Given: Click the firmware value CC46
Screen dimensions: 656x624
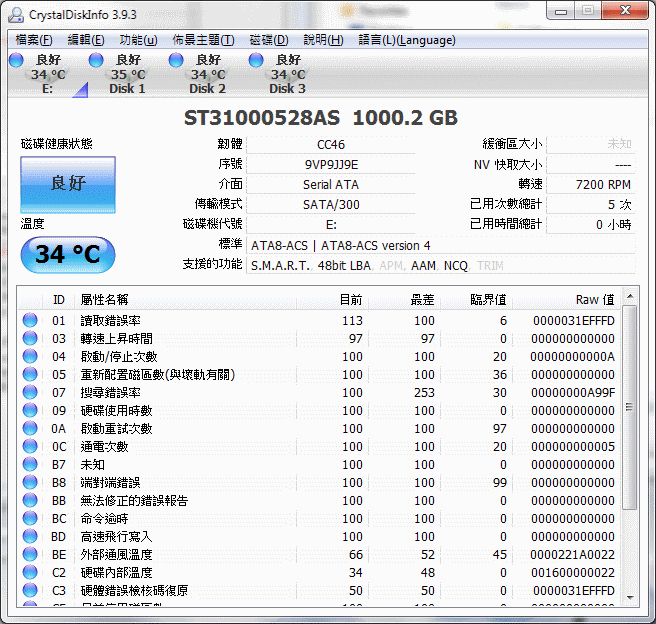Looking at the screenshot, I should 331,145.
